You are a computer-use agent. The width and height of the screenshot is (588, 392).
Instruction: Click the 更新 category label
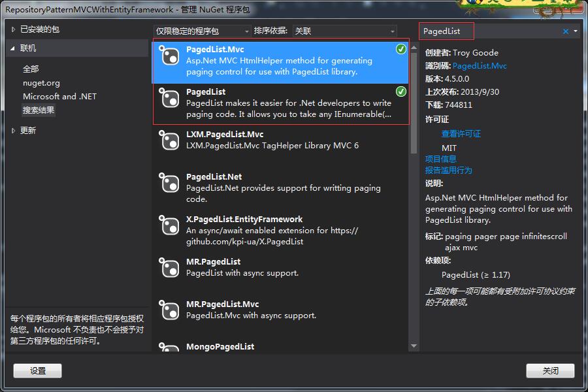pyautogui.click(x=28, y=131)
